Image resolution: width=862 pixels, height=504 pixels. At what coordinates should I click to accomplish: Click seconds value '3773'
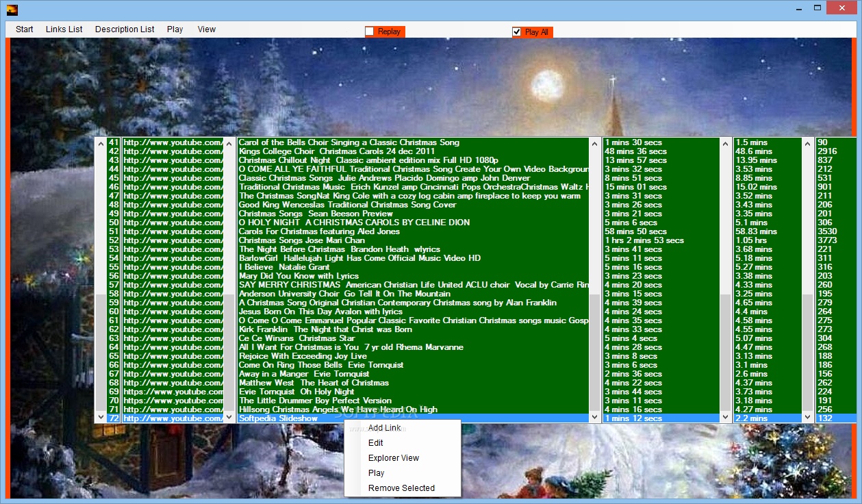pyautogui.click(x=827, y=240)
